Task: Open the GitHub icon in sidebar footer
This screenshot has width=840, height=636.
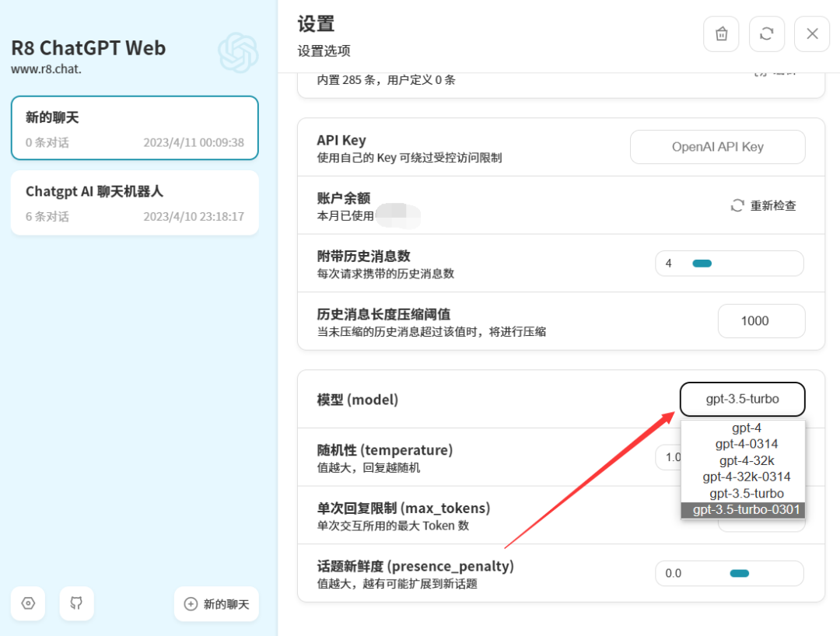Action: pyautogui.click(x=76, y=603)
